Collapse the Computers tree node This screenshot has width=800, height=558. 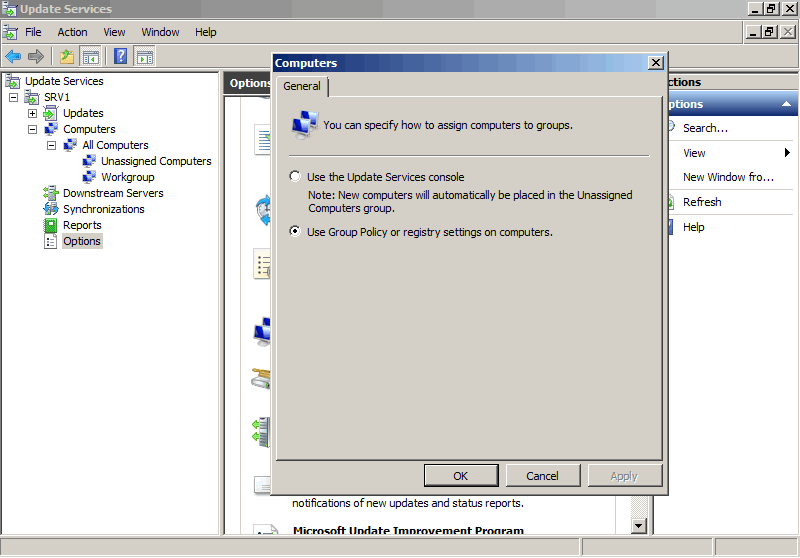click(32, 129)
